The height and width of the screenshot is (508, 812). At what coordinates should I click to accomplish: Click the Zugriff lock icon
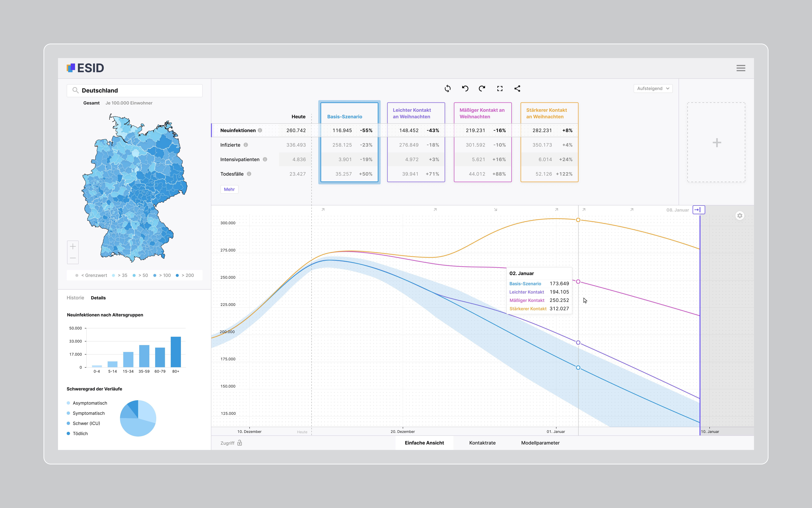[240, 443]
